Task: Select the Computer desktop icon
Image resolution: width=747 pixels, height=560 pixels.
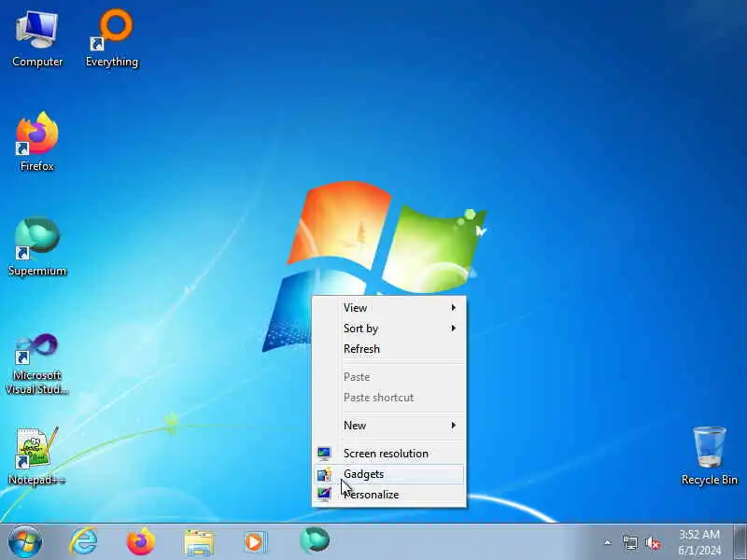Action: click(x=37, y=39)
